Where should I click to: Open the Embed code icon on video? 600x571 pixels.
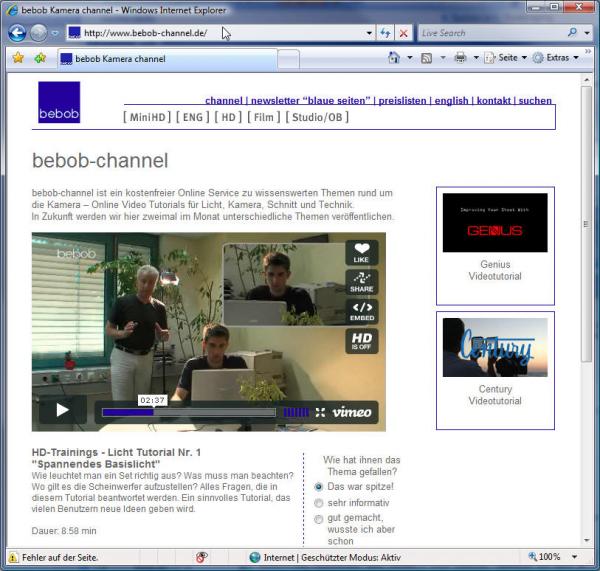click(361, 312)
